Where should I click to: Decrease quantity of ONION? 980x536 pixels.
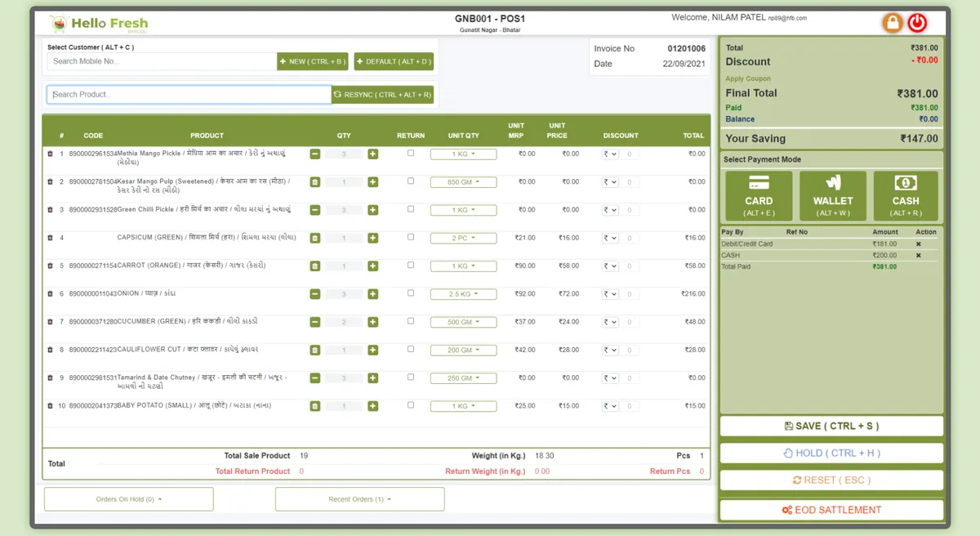tap(315, 294)
